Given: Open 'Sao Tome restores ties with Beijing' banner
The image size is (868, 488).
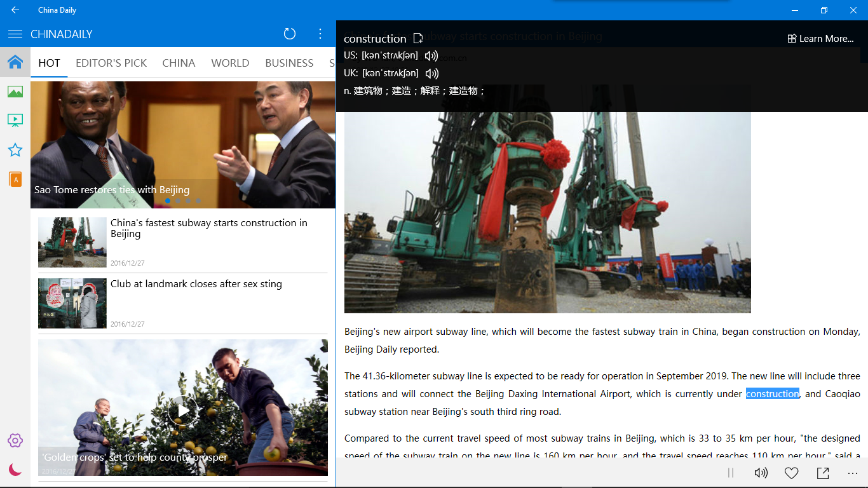Looking at the screenshot, I should point(183,145).
